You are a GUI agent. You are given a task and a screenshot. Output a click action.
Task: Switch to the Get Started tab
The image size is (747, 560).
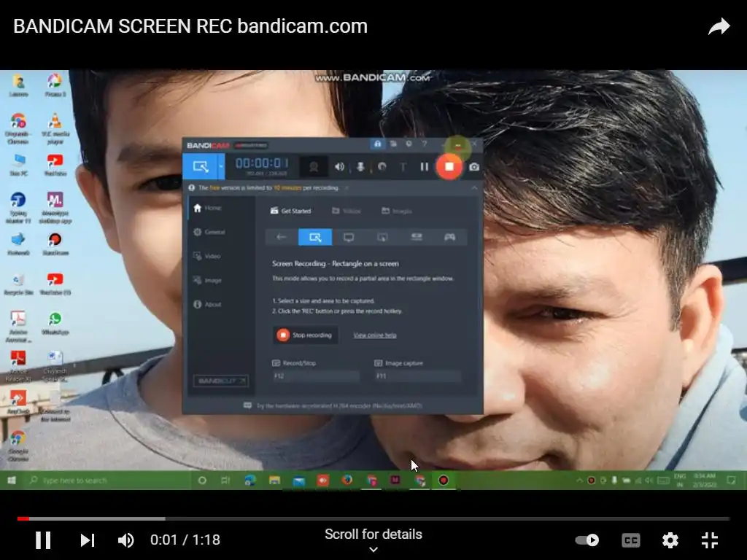click(290, 211)
